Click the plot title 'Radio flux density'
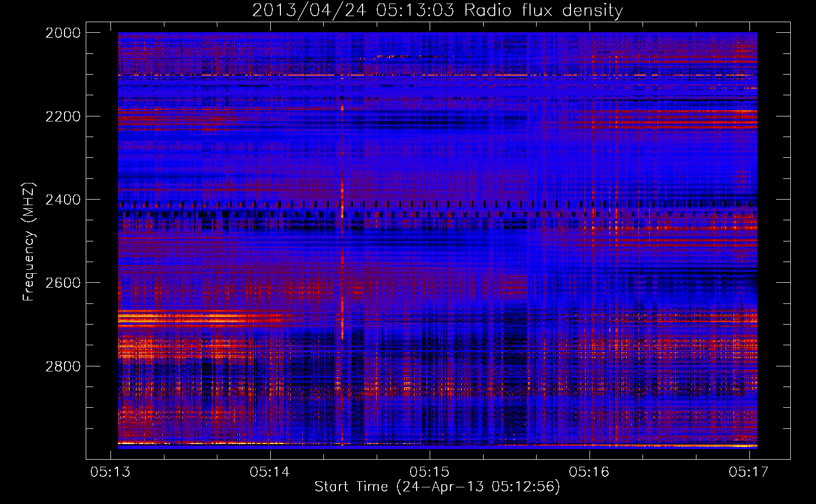816x504 pixels. [544, 11]
